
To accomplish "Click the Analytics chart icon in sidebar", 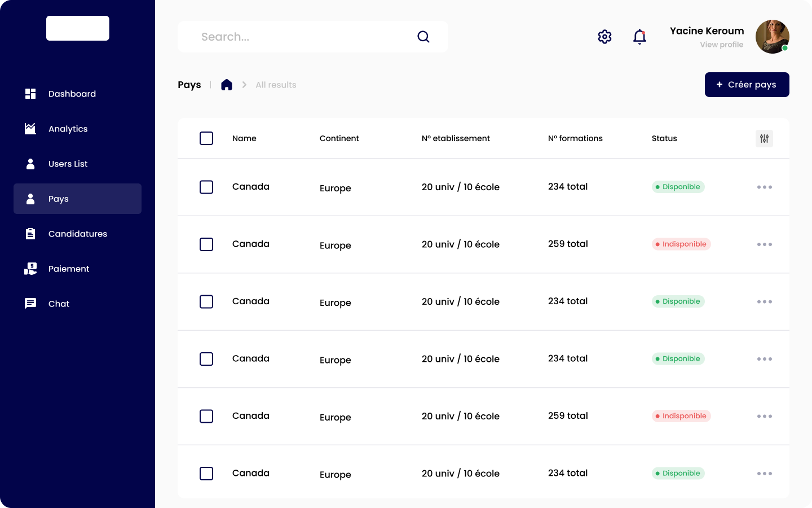I will click(x=30, y=129).
